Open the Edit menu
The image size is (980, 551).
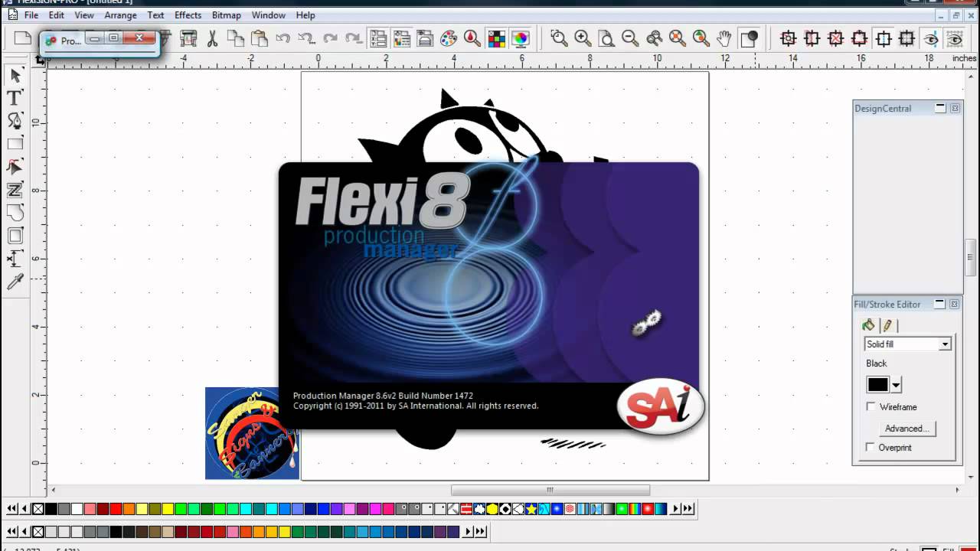point(57,15)
